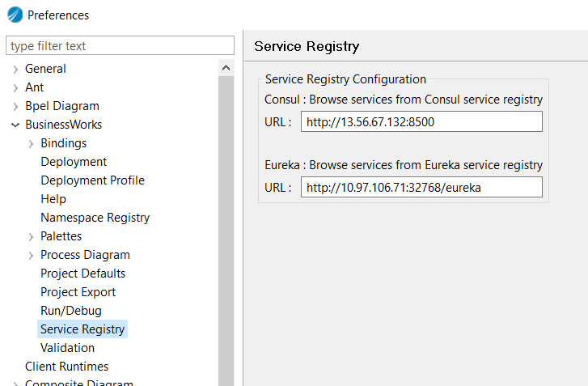Viewport: 588px width, 386px height.
Task: Select the Validation preferences page
Action: tap(67, 348)
